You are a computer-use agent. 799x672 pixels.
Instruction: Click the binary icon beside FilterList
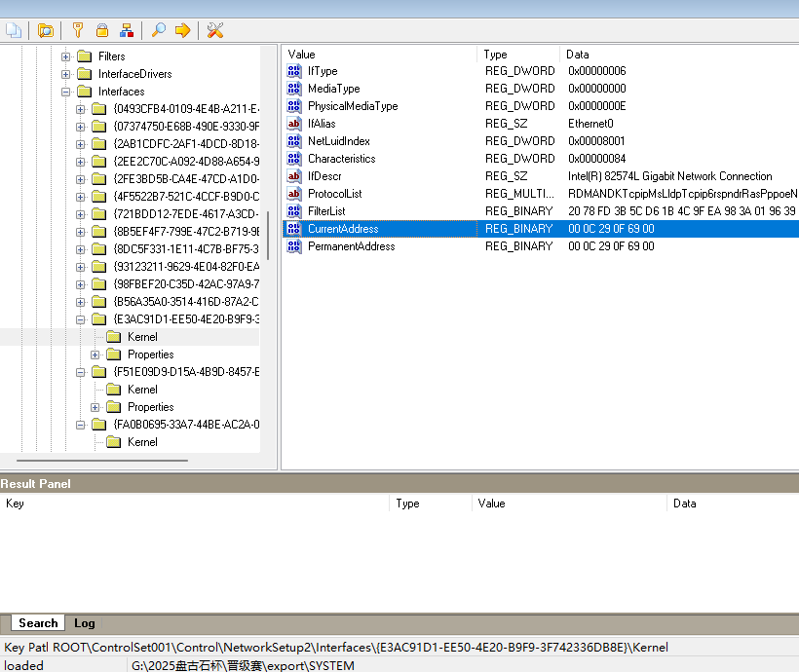294,211
